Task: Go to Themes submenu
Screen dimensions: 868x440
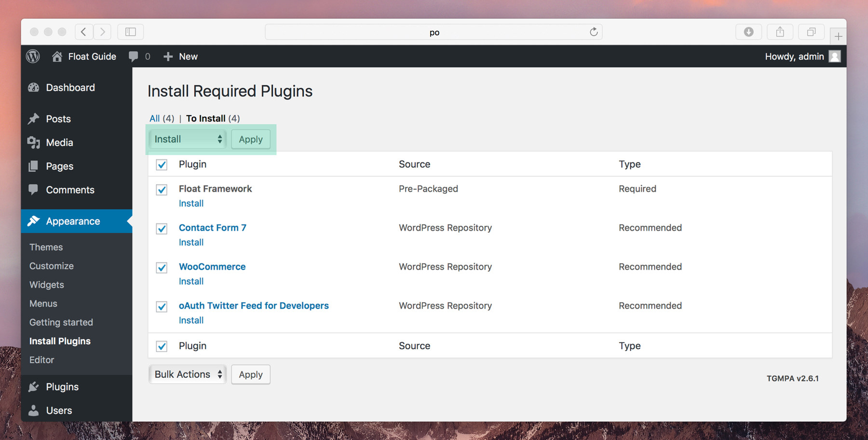Action: point(46,247)
